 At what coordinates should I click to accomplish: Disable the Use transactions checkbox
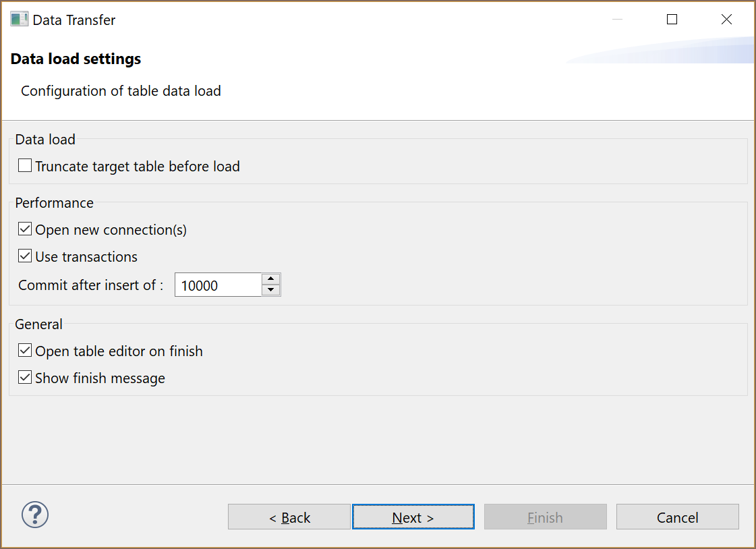(25, 256)
